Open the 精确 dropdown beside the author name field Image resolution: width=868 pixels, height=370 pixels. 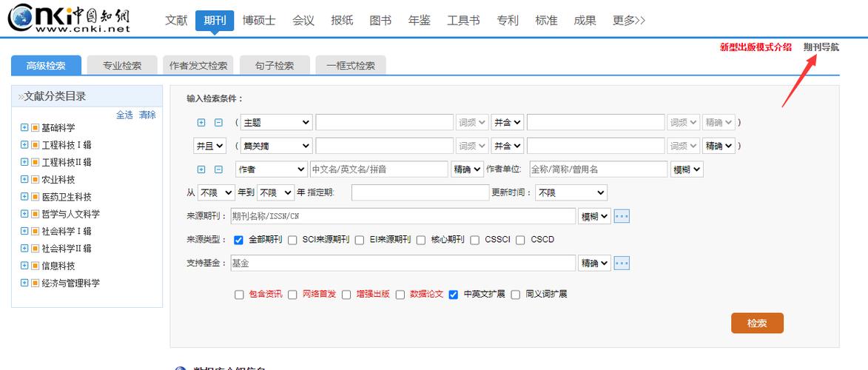click(x=467, y=169)
